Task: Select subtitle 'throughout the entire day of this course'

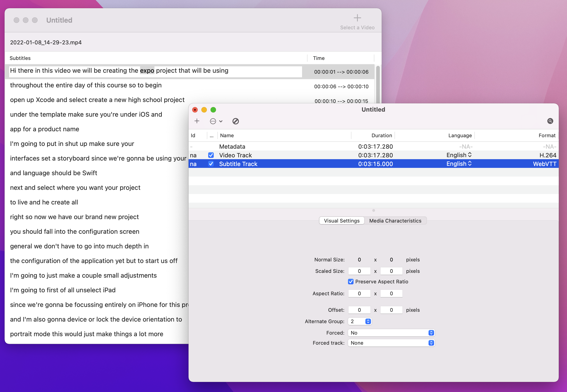Action: pyautogui.click(x=86, y=85)
